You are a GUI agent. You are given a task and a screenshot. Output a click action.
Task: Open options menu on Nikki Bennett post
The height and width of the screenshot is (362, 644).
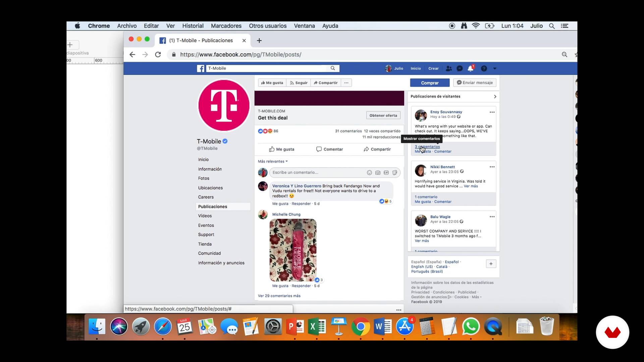492,167
